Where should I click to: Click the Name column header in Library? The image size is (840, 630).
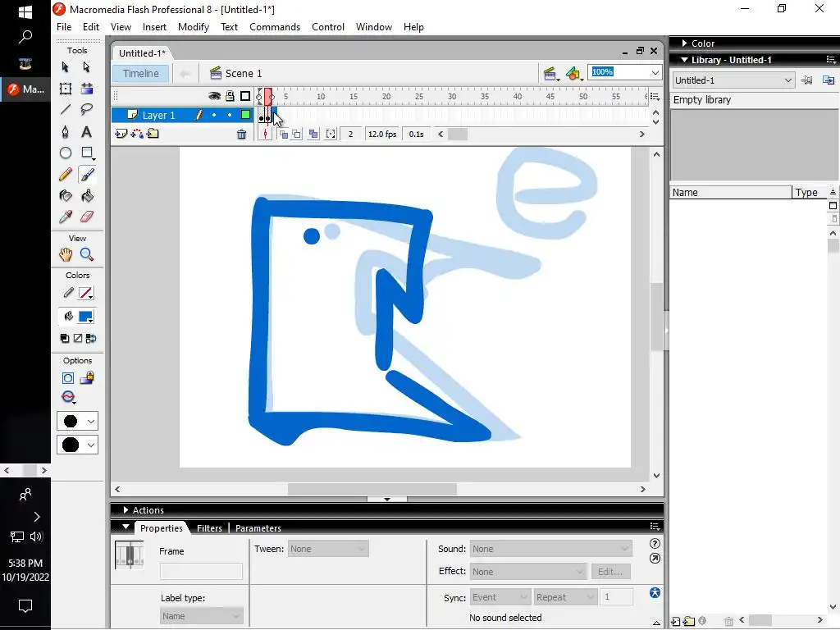(730, 192)
